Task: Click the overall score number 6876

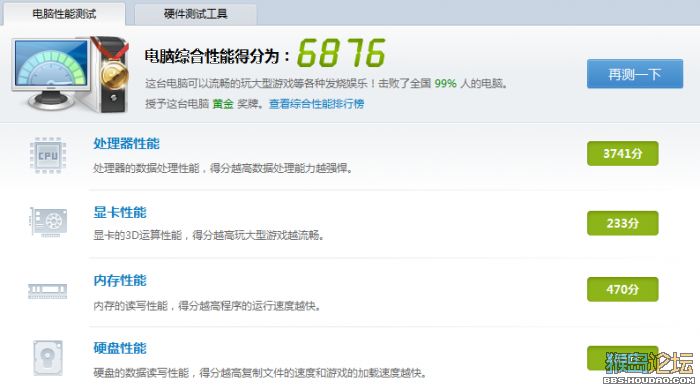Action: pos(341,53)
